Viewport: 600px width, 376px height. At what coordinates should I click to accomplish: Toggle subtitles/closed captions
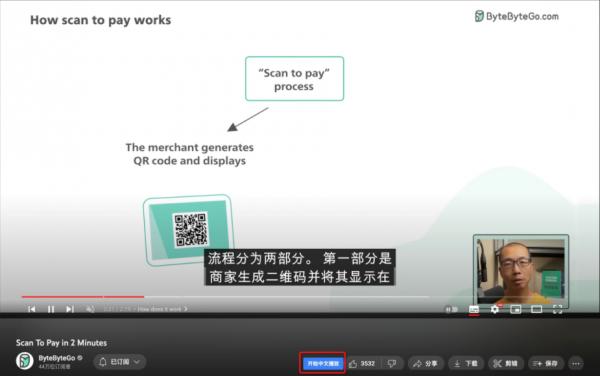coord(474,309)
